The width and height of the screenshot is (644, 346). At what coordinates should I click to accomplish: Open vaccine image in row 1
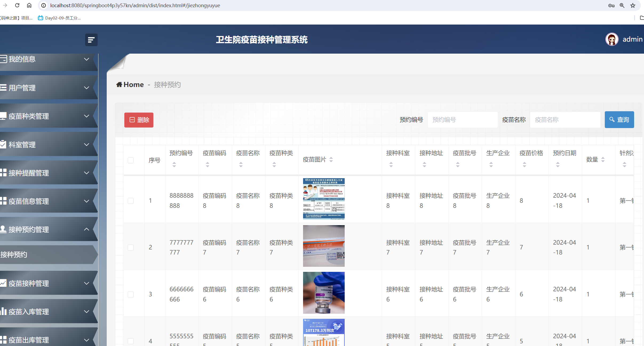(324, 199)
